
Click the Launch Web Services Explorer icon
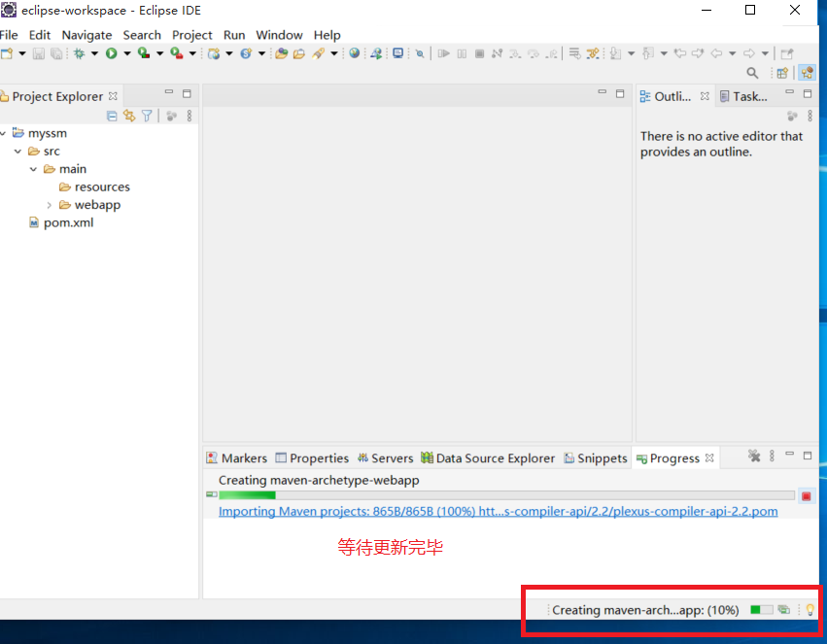pyautogui.click(x=376, y=53)
